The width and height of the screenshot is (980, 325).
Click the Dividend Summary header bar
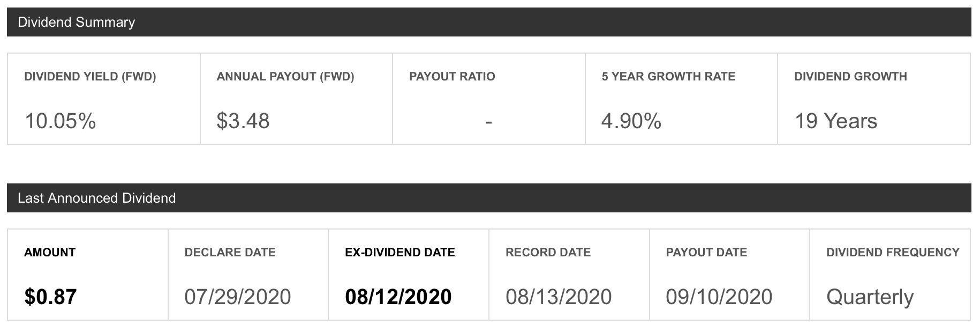pyautogui.click(x=489, y=22)
